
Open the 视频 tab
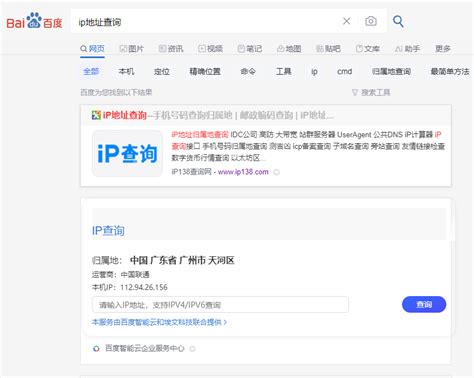(x=210, y=49)
